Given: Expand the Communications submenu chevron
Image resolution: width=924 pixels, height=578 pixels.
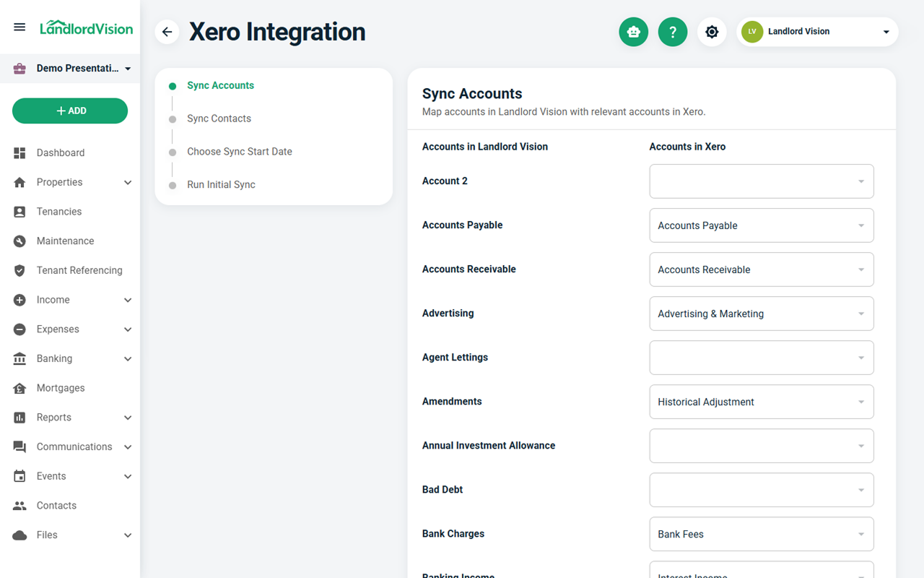Looking at the screenshot, I should point(128,447).
